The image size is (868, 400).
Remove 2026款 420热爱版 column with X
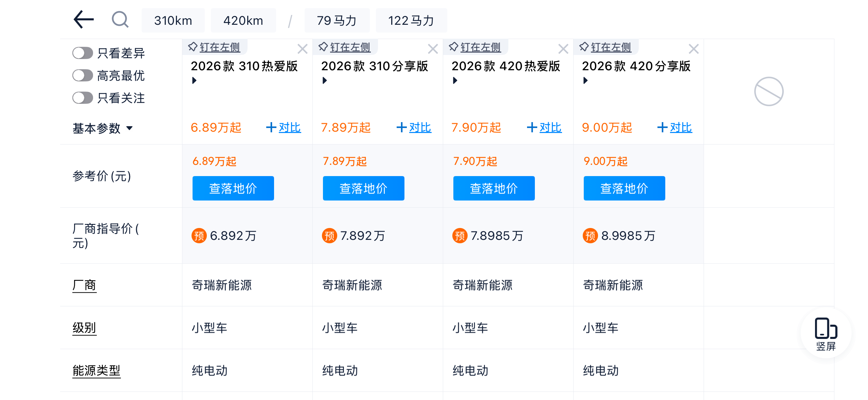[x=563, y=49]
